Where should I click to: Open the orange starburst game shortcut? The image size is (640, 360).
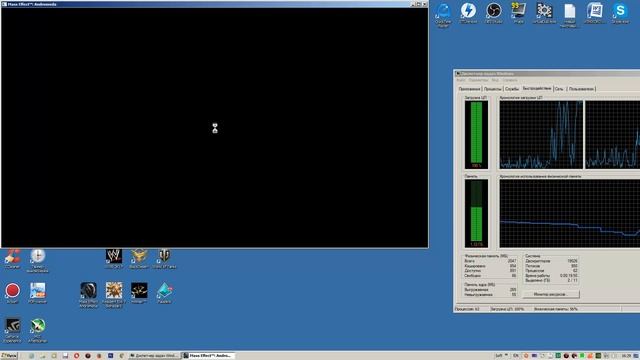(x=114, y=295)
